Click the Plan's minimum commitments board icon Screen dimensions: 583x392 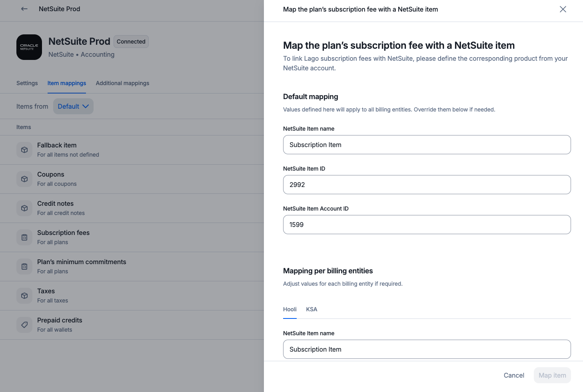24,267
